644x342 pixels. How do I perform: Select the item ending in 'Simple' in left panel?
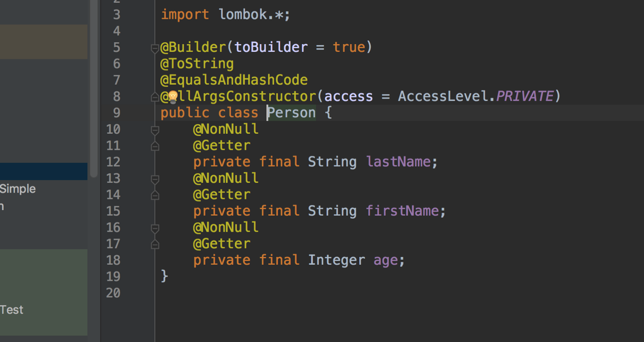point(18,189)
